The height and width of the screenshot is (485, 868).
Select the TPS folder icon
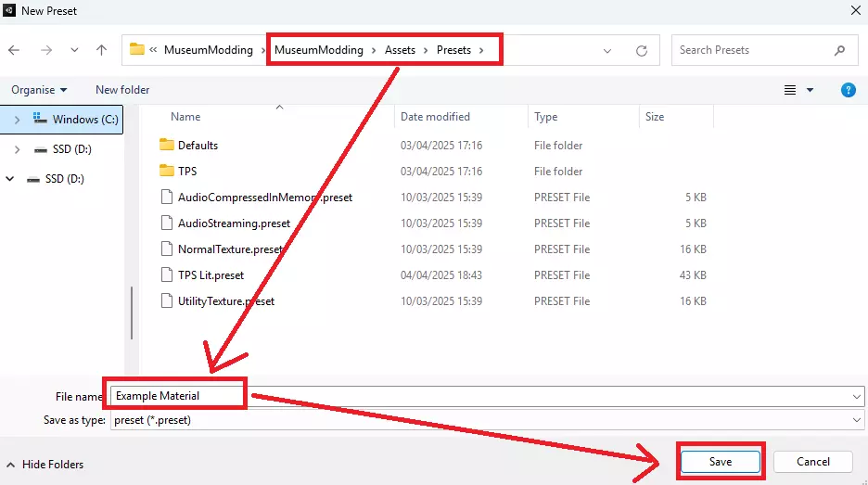167,171
